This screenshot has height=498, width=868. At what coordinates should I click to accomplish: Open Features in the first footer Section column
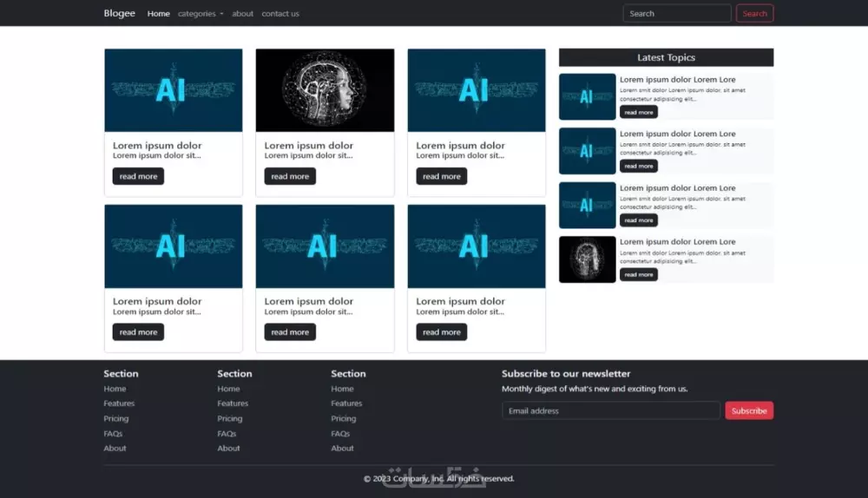pyautogui.click(x=119, y=403)
